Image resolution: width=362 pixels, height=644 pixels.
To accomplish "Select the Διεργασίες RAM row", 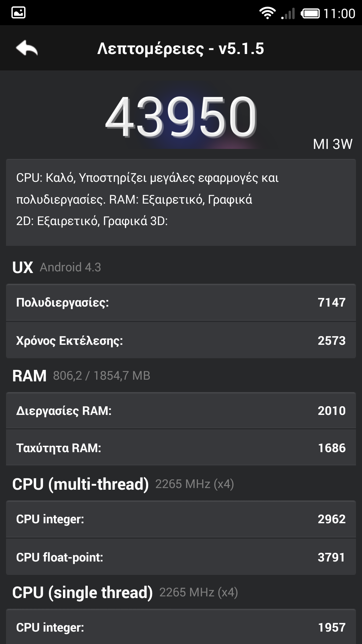I will 181,411.
